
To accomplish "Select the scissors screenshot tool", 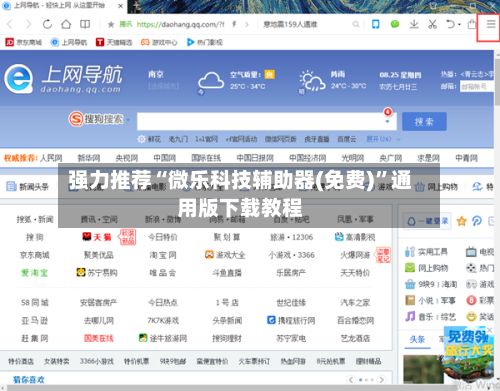I will (x=432, y=24).
